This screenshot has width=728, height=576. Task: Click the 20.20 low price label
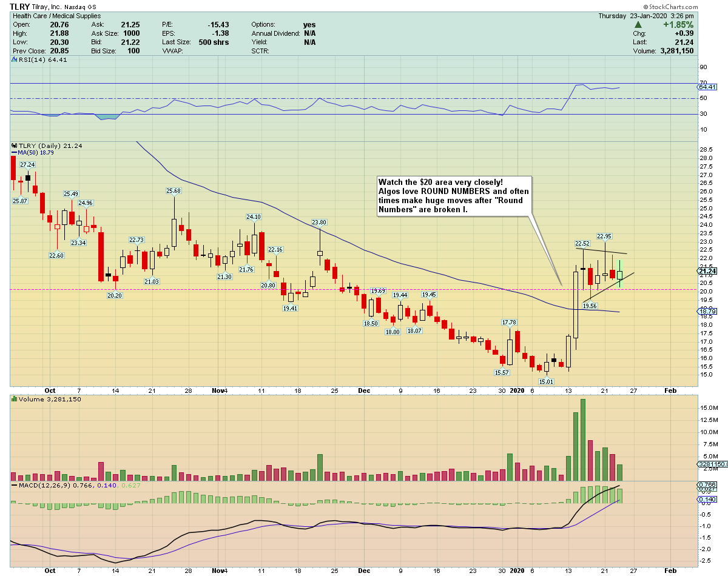tap(115, 295)
